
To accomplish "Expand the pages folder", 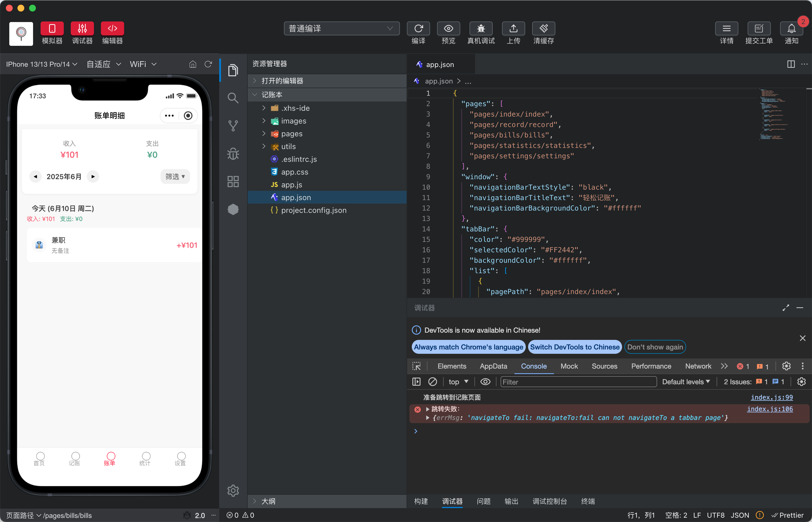I will tap(327, 134).
